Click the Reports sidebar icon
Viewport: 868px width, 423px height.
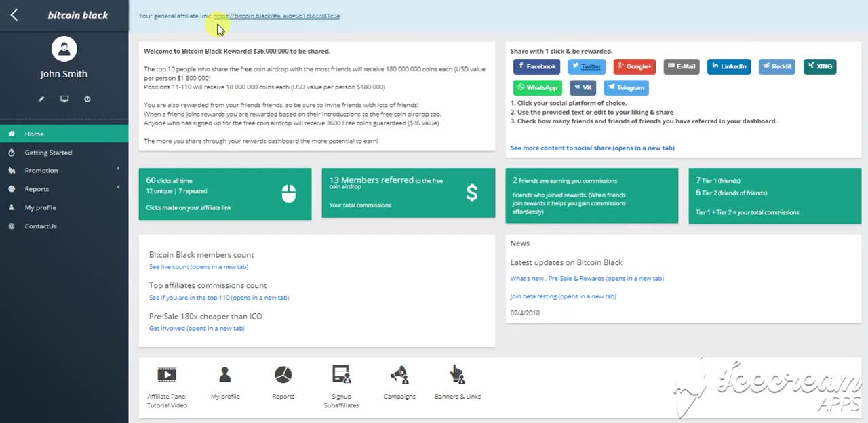12,189
